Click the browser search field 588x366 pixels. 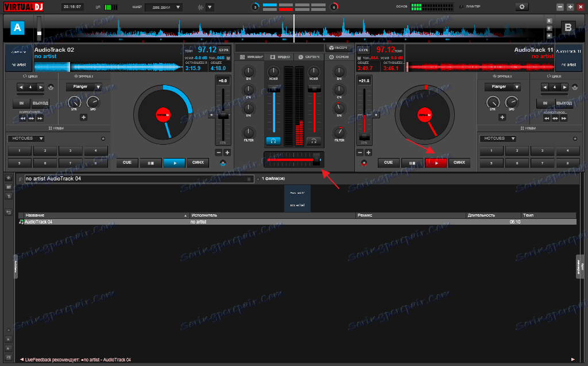tap(139, 179)
